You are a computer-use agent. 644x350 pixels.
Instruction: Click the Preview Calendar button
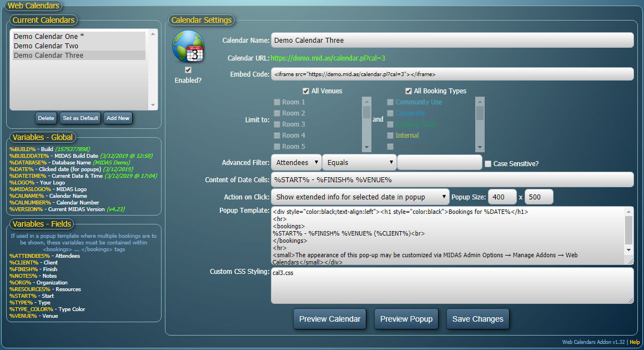(x=330, y=319)
